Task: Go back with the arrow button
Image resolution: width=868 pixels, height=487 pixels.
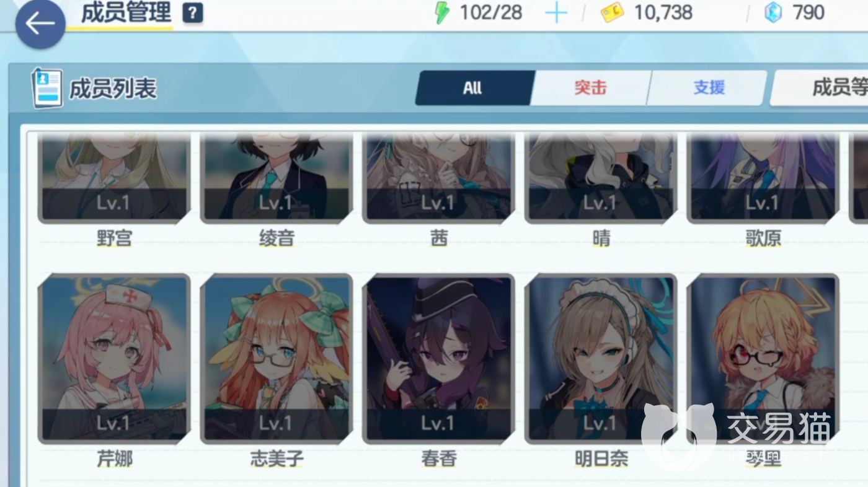Action: (40, 24)
